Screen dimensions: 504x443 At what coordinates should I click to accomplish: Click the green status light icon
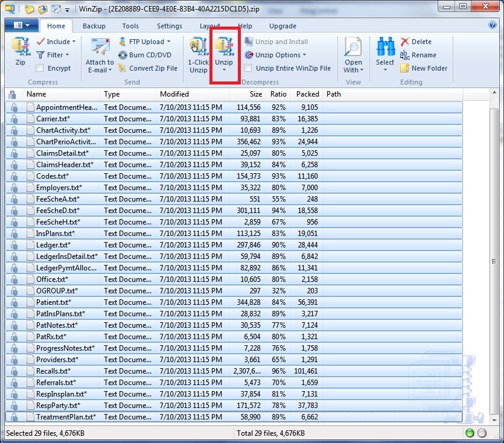tap(470, 433)
